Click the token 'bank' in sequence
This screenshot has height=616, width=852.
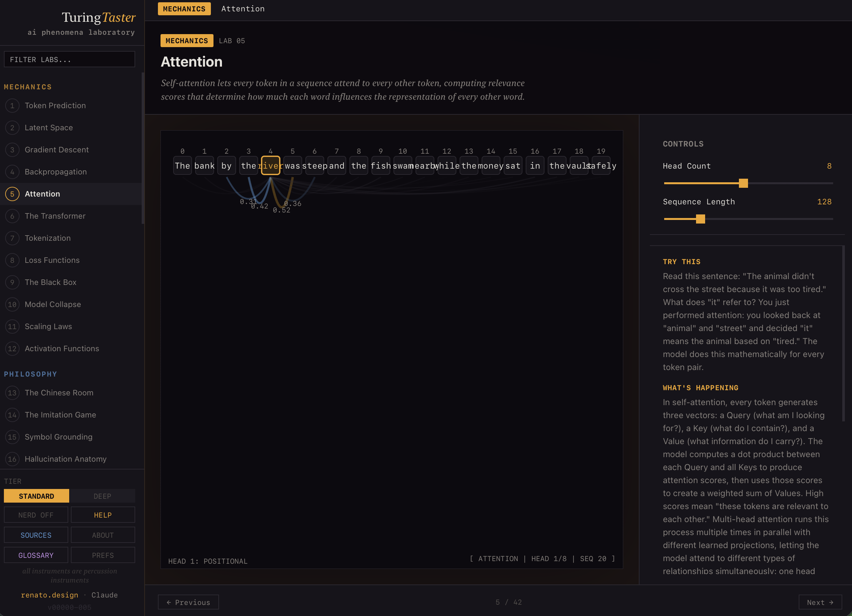204,166
